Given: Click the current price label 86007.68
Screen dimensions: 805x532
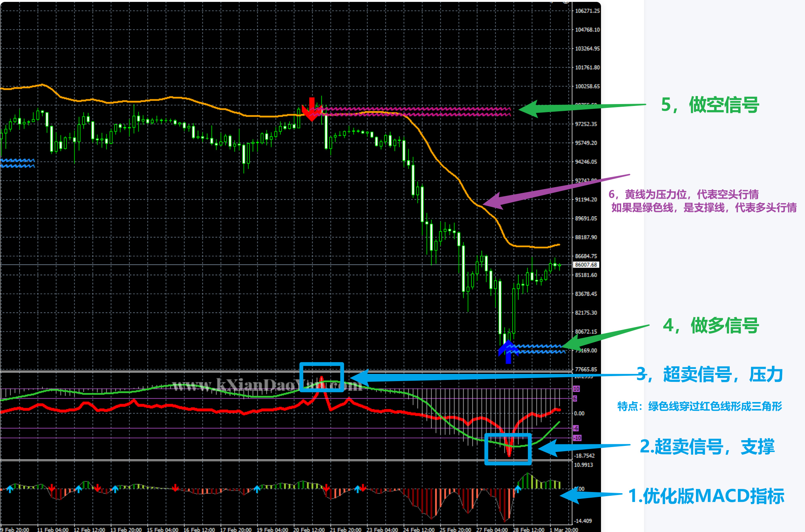Looking at the screenshot, I should (586, 264).
